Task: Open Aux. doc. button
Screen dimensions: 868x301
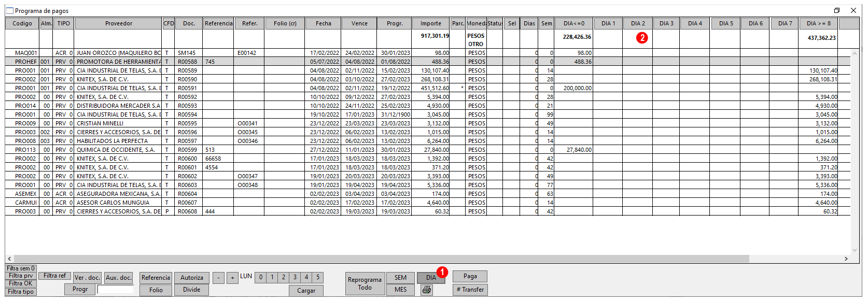Action: click(119, 278)
